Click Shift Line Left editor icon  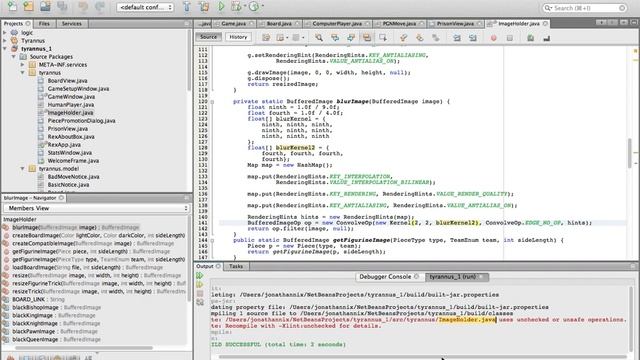pyautogui.click(x=457, y=38)
